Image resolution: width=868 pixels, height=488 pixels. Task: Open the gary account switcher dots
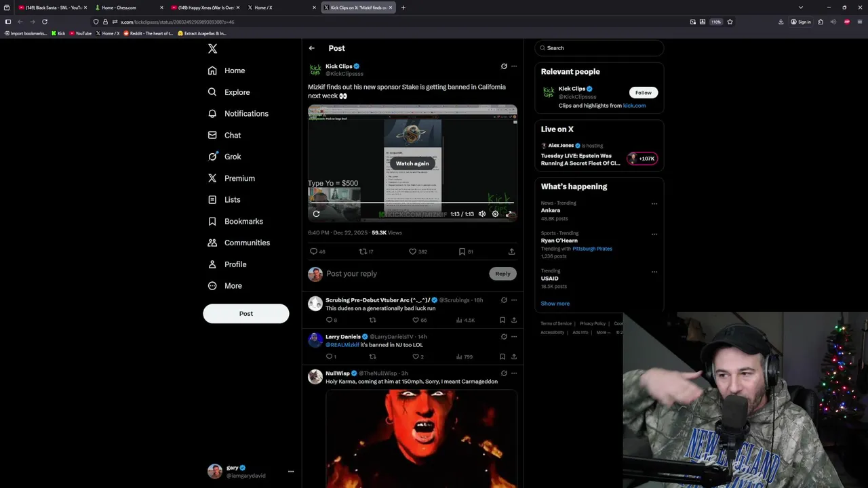coord(291,471)
